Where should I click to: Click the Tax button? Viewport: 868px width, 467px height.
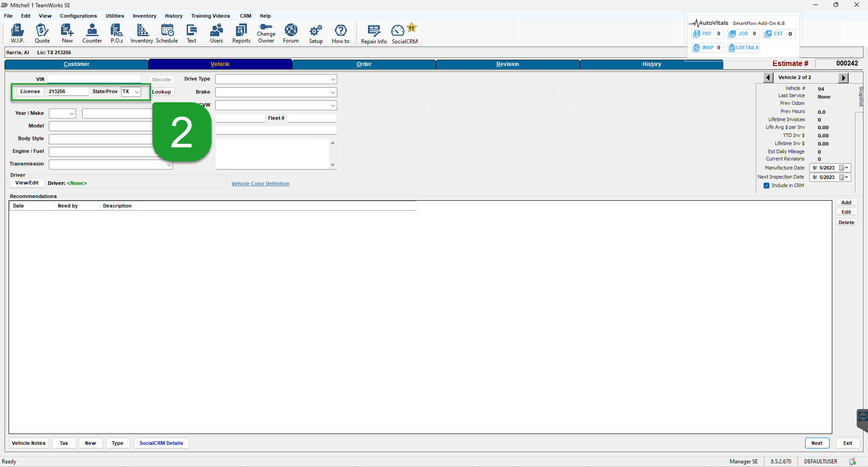tap(64, 443)
